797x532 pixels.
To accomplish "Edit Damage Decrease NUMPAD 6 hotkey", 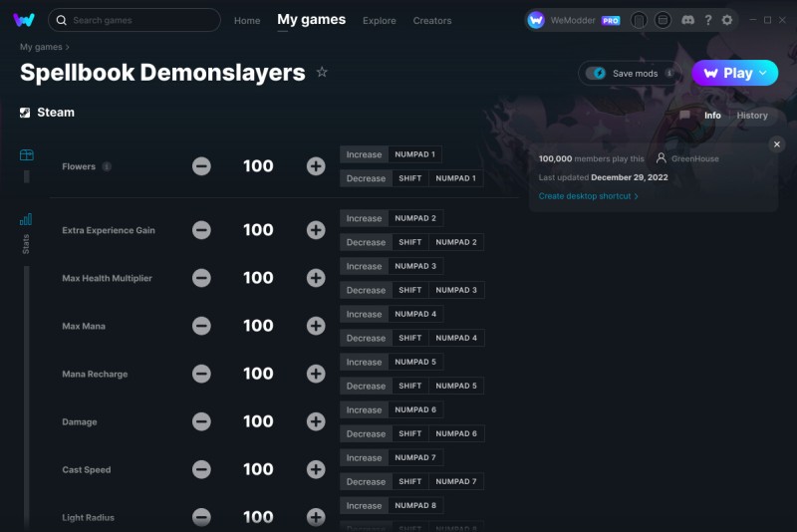I will click(x=456, y=433).
